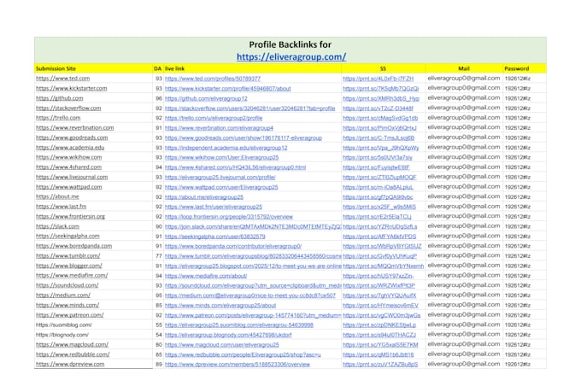
Task: Select the Submission Site column header
Action: pyautogui.click(x=56, y=68)
